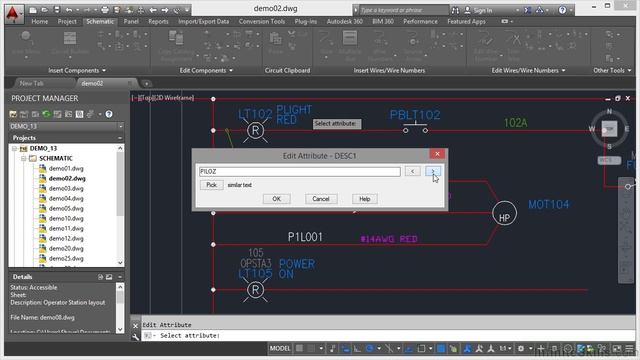Toggle the blue annotation visibility icon in status bar
640x360 pixels.
(x=467, y=349)
